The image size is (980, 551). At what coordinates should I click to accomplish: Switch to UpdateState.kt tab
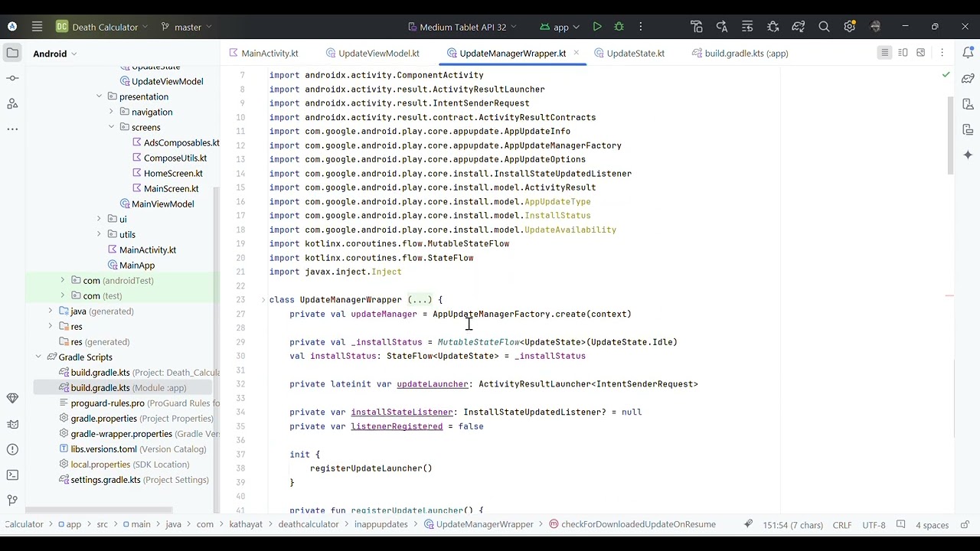[x=629, y=54]
